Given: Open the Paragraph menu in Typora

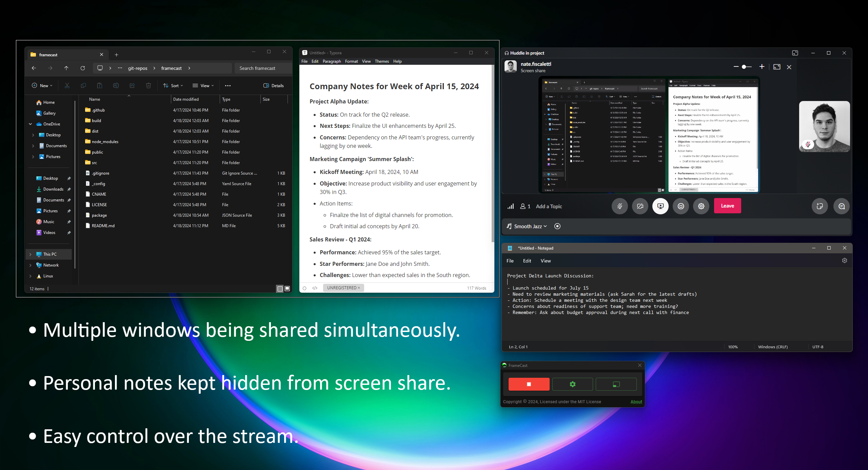Looking at the screenshot, I should 332,61.
